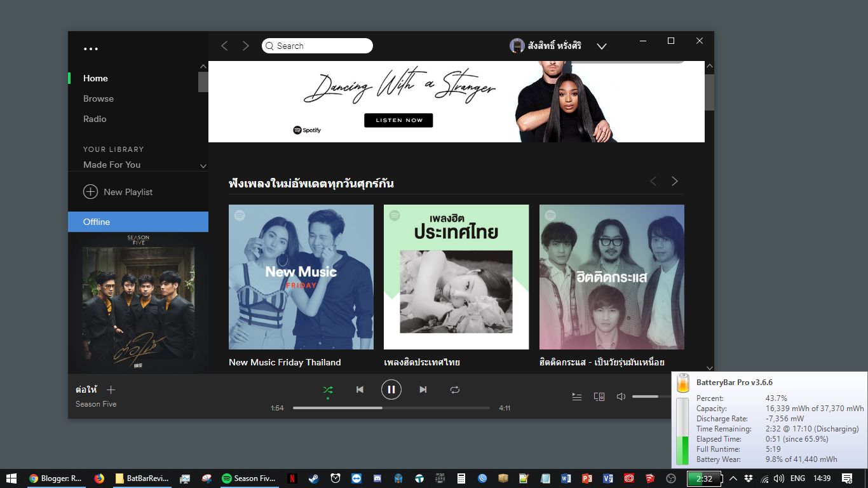
Task: Open the user profile avatar
Action: tap(517, 46)
